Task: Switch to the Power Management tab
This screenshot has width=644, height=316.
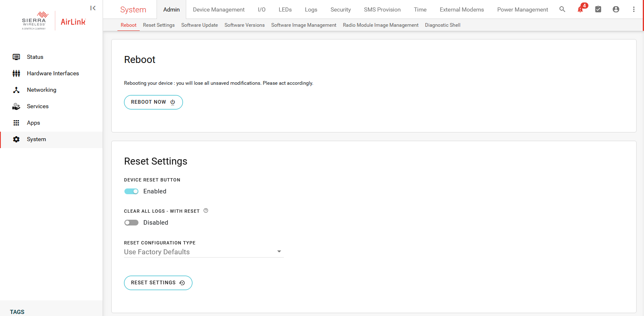Action: pyautogui.click(x=522, y=9)
